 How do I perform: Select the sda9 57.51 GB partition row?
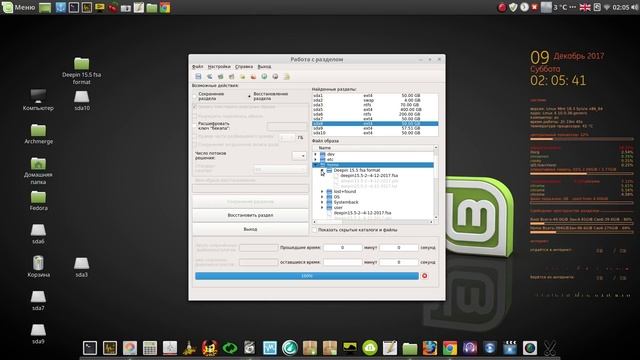(375, 128)
